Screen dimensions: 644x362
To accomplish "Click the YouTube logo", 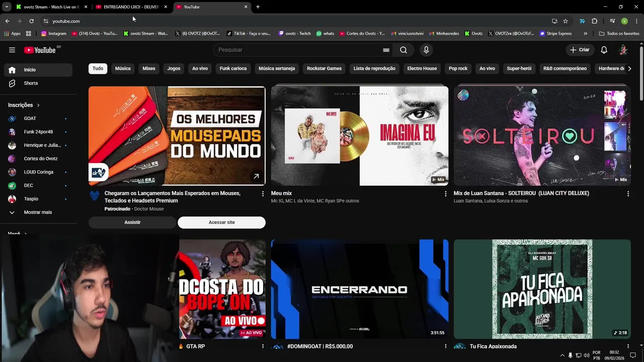I will tap(40, 50).
